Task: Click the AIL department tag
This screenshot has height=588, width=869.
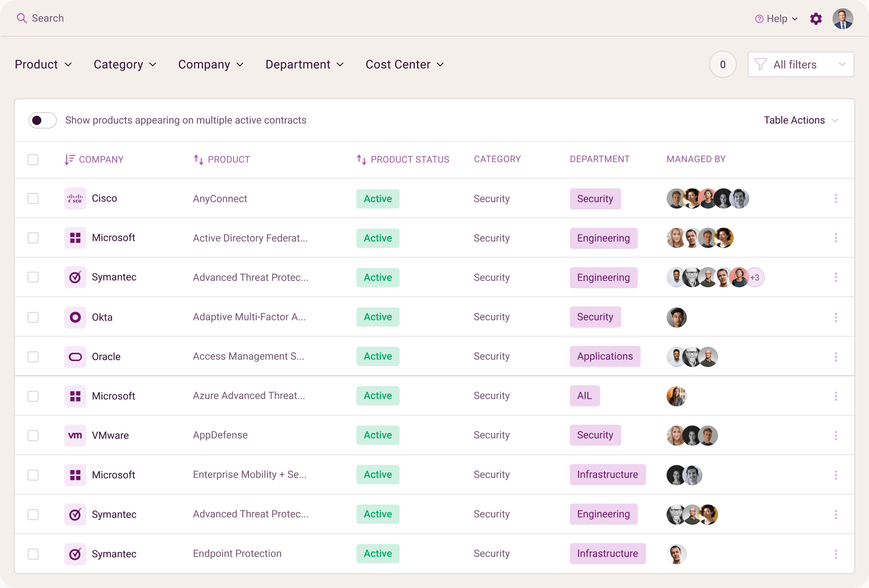Action: point(585,396)
